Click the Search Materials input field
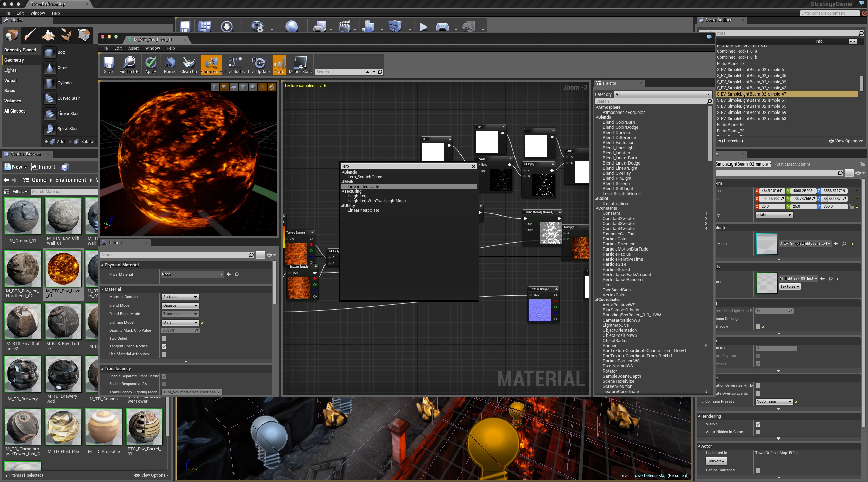The width and height of the screenshot is (868, 482). pos(64,192)
